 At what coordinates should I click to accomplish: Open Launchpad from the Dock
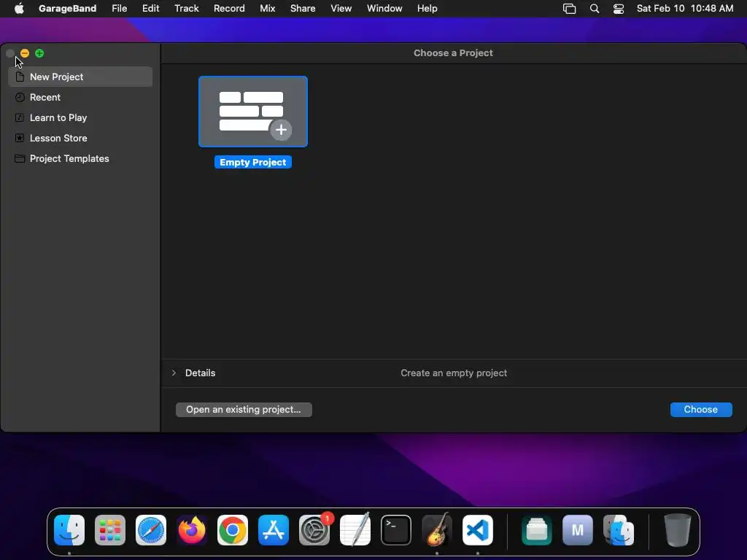[110, 530]
